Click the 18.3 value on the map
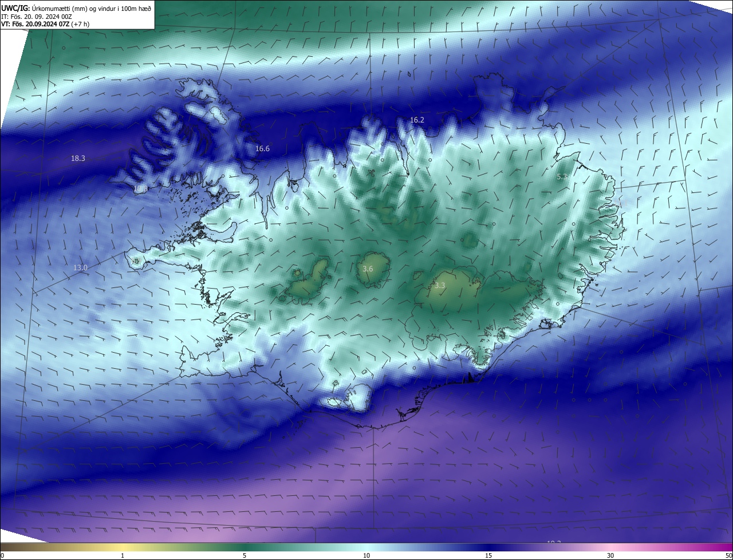733x560 pixels. 78,159
